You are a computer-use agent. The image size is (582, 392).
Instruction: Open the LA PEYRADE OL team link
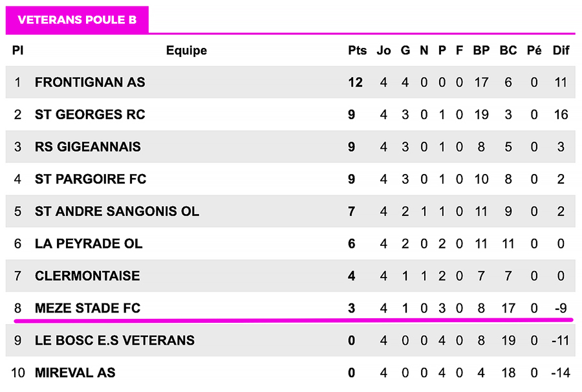(x=89, y=244)
